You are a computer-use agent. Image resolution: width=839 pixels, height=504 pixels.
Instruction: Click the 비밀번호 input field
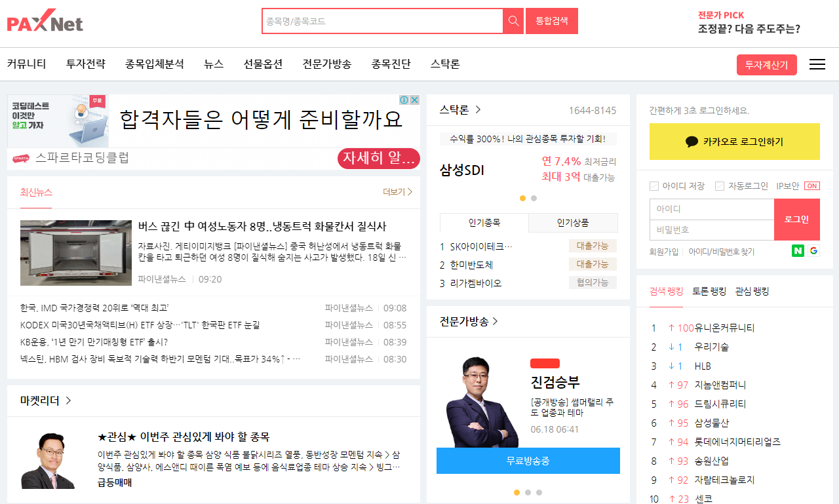[712, 230]
